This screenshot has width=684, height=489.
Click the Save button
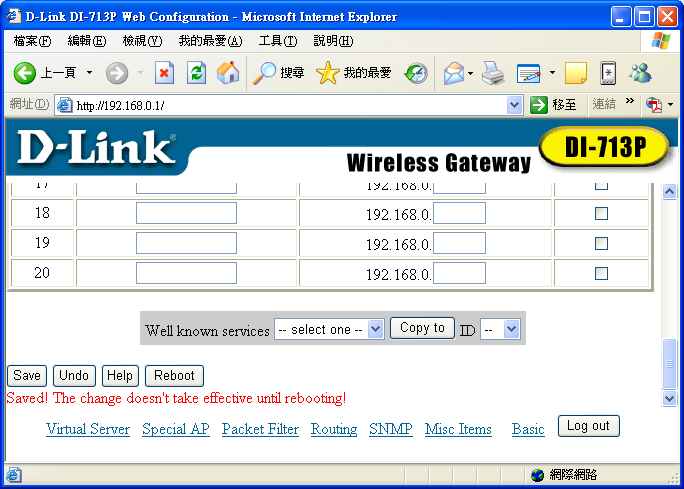[x=27, y=376]
